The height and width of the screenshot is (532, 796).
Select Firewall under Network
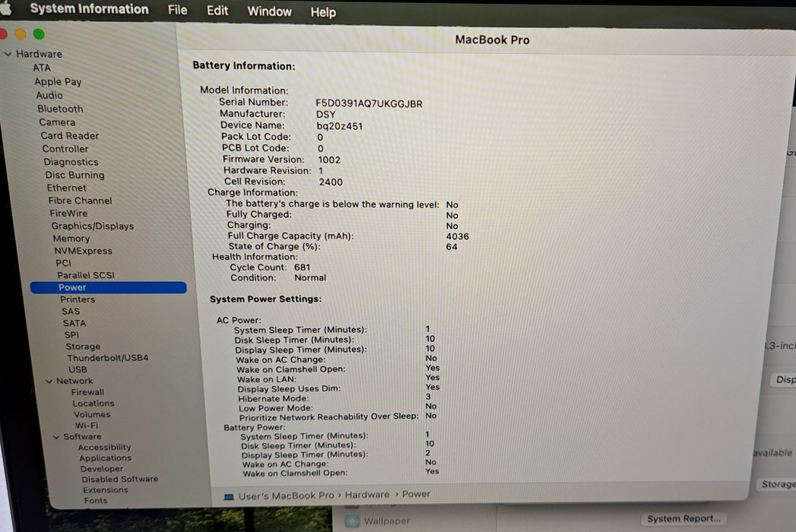click(87, 392)
